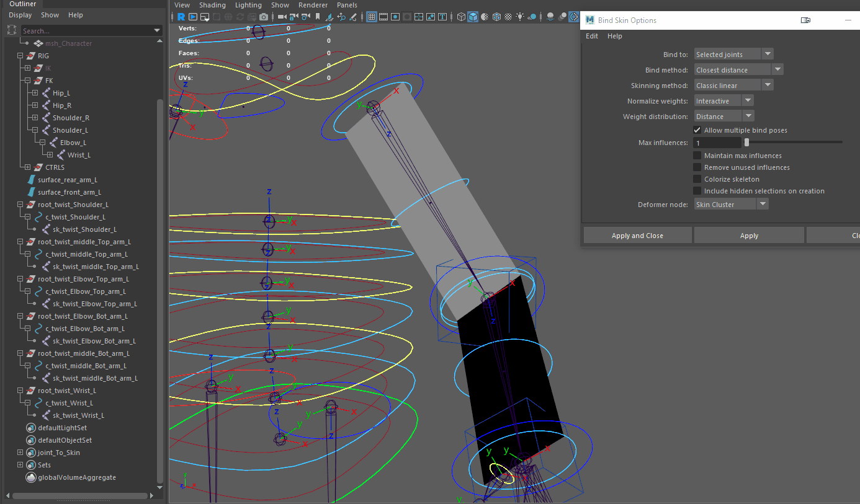Toggle Wireframe on Shaded icon
The width and height of the screenshot is (860, 504).
point(496,17)
